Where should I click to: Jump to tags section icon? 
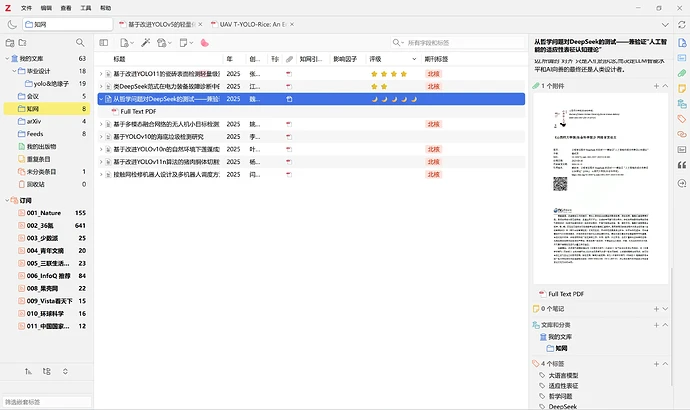click(682, 119)
